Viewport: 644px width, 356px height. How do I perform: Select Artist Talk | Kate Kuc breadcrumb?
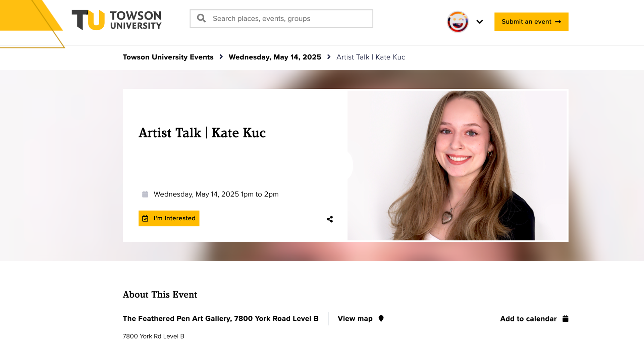[x=371, y=57]
